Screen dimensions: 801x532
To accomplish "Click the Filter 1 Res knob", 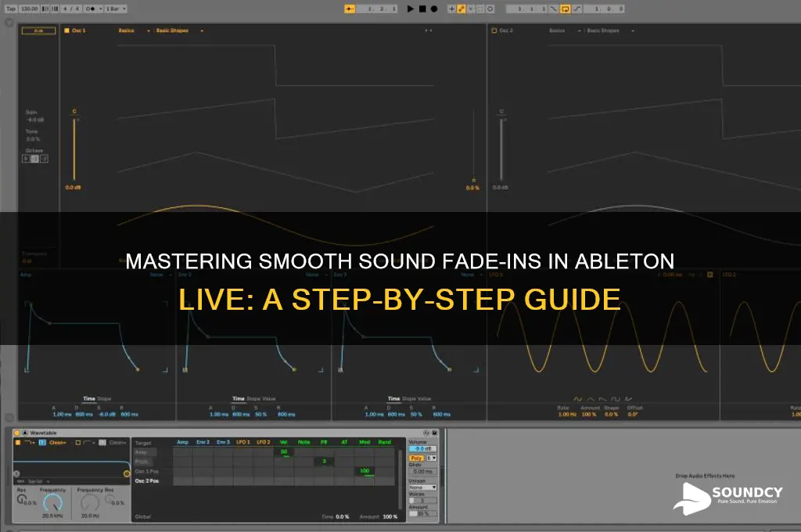I will [22, 499].
